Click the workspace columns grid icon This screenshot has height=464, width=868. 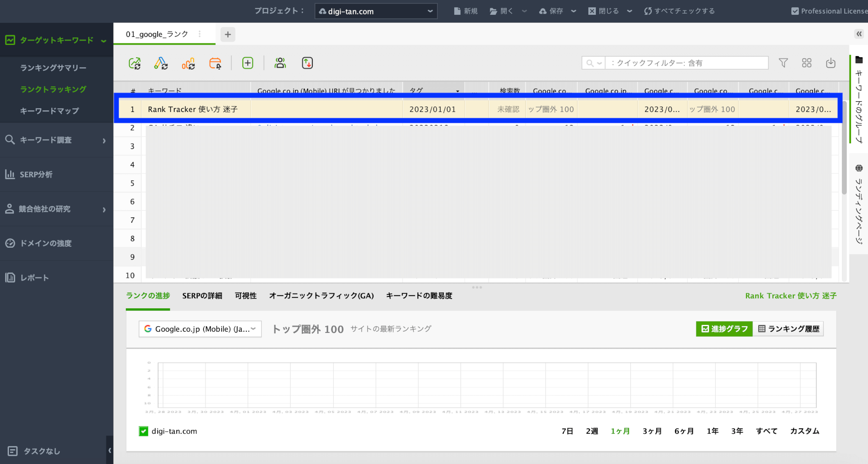(807, 63)
